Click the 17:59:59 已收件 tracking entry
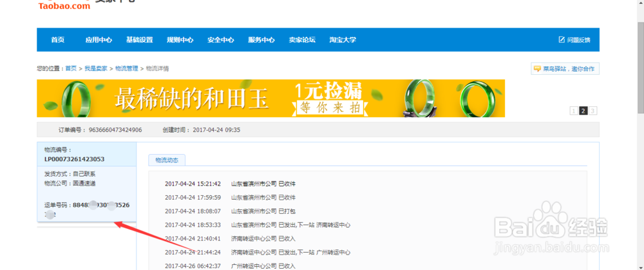644x270 pixels. (x=230, y=197)
